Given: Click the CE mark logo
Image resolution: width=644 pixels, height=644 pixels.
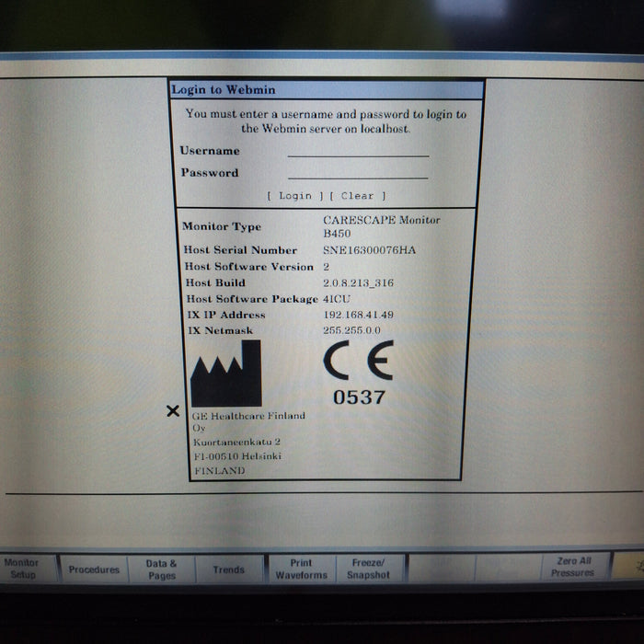Looking at the screenshot, I should [358, 361].
